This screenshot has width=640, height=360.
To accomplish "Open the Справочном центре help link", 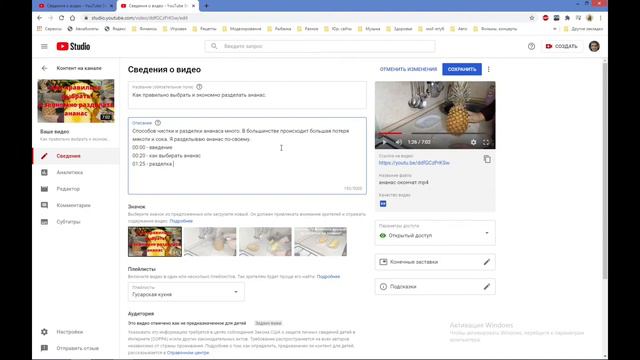I will [188, 353].
